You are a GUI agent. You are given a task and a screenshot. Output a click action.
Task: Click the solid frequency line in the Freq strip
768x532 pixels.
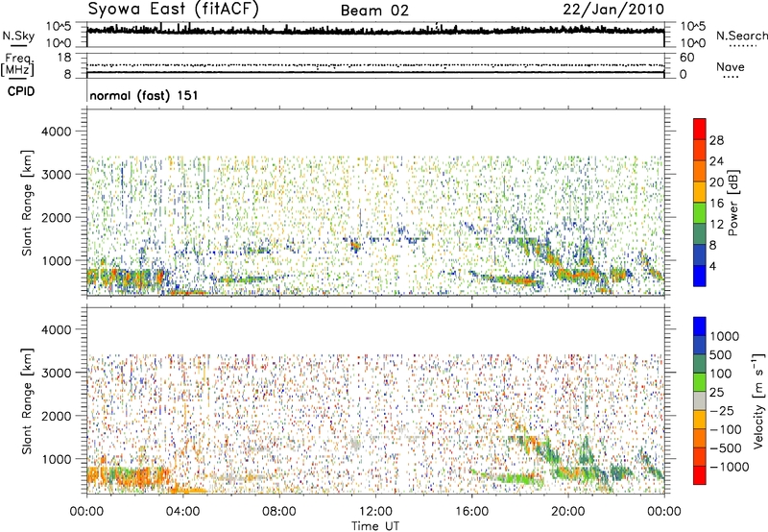pyautogui.click(x=375, y=72)
